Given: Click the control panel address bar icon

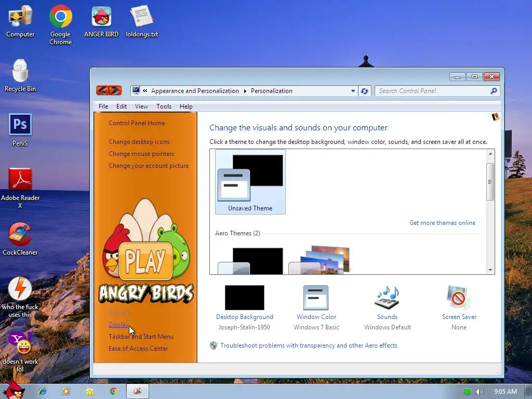Looking at the screenshot, I should (136, 90).
